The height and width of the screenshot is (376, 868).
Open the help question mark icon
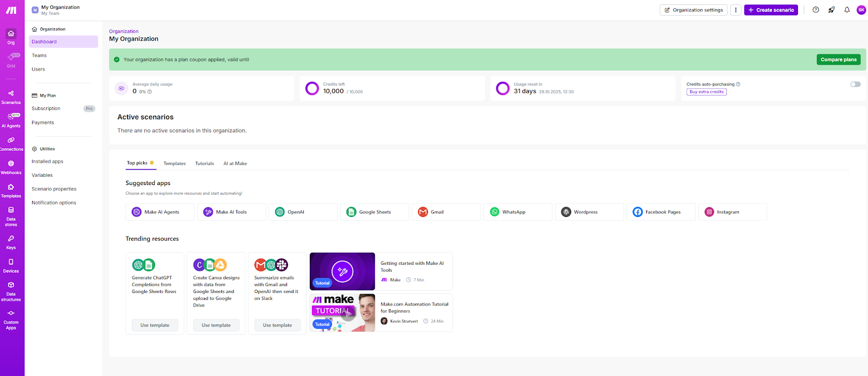[x=815, y=10]
